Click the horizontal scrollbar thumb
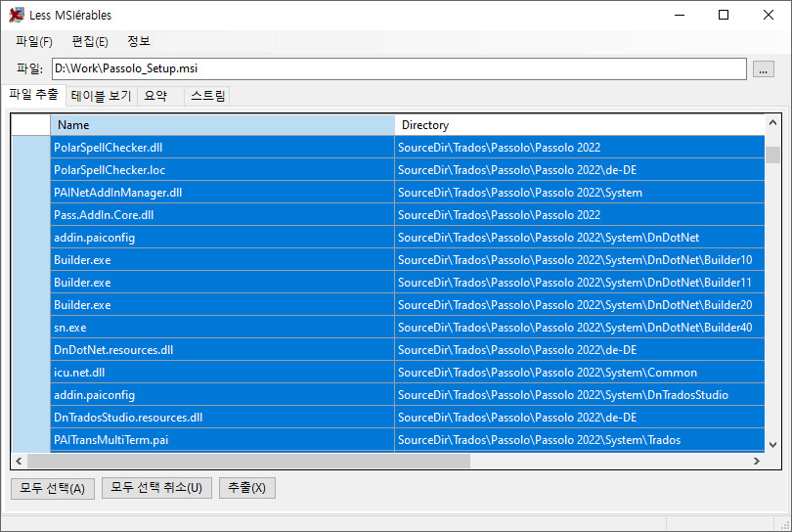Image resolution: width=792 pixels, height=532 pixels. [x=248, y=461]
